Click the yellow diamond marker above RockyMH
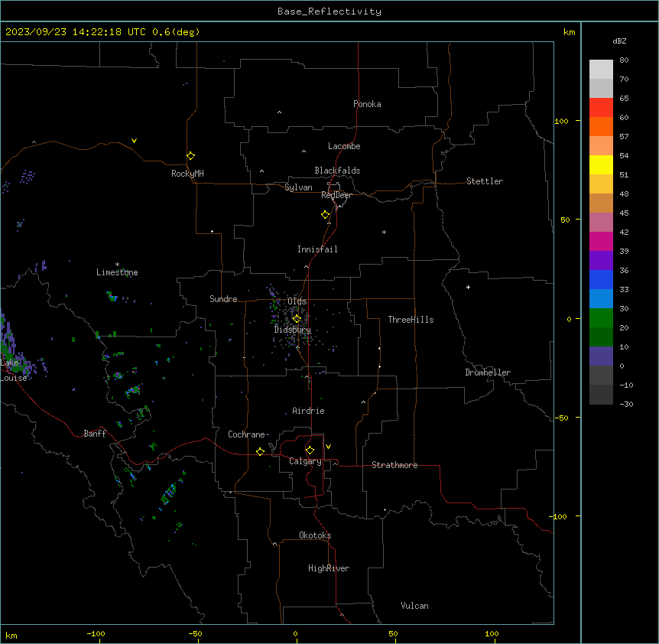Screen dimensions: 659x644 click(x=191, y=156)
